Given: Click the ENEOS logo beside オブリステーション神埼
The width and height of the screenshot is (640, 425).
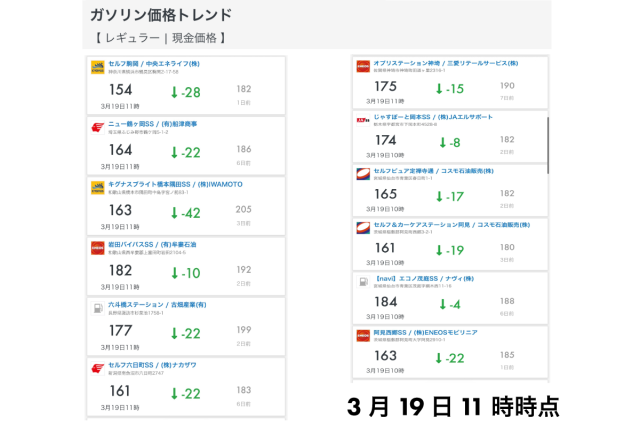Looking at the screenshot, I should (364, 68).
